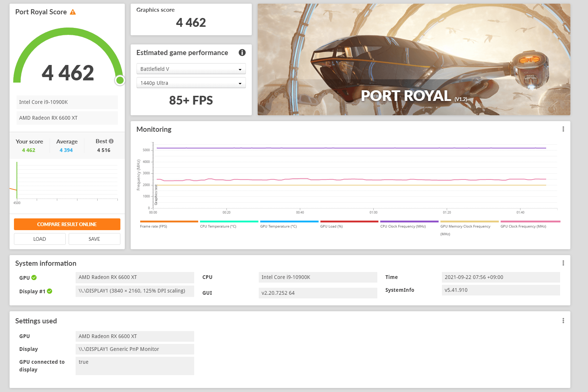Click the green checkmark next to Display #1
This screenshot has height=392, width=588.
pyautogui.click(x=50, y=291)
